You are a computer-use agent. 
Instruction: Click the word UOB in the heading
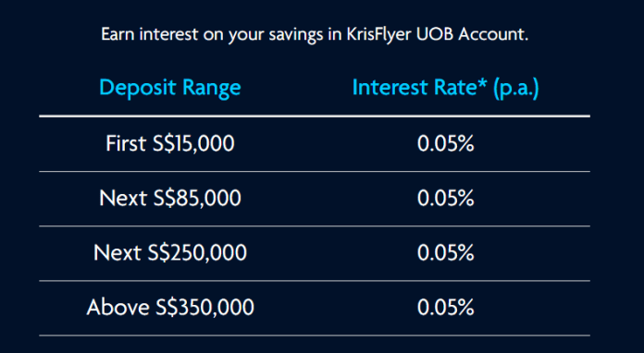click(x=436, y=34)
